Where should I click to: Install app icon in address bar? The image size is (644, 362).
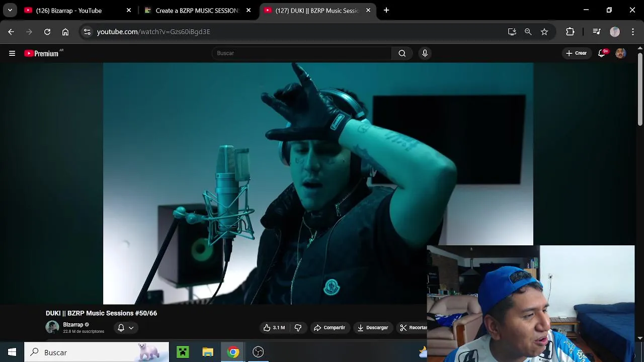(x=512, y=32)
